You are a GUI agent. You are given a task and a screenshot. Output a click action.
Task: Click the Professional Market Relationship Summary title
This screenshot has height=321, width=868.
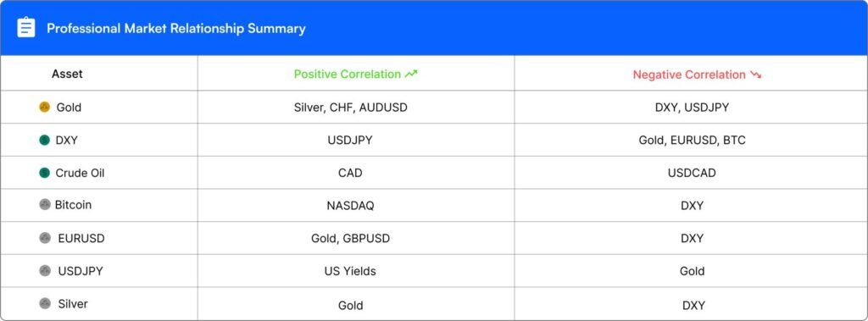click(176, 28)
